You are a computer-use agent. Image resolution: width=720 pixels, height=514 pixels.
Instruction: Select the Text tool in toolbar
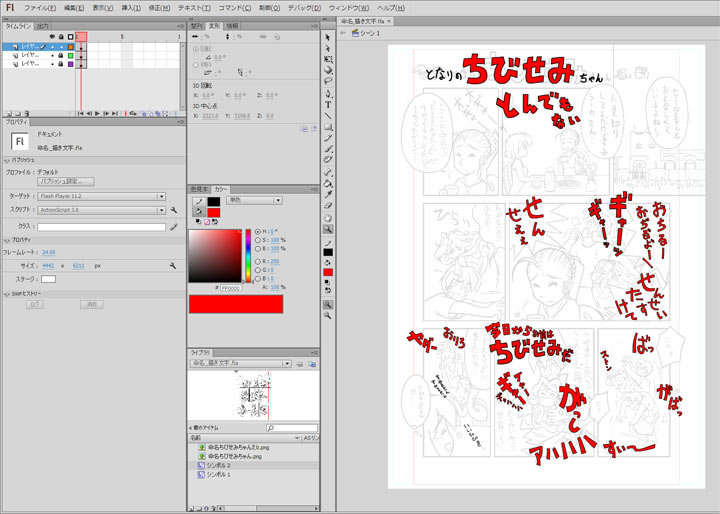click(x=328, y=104)
